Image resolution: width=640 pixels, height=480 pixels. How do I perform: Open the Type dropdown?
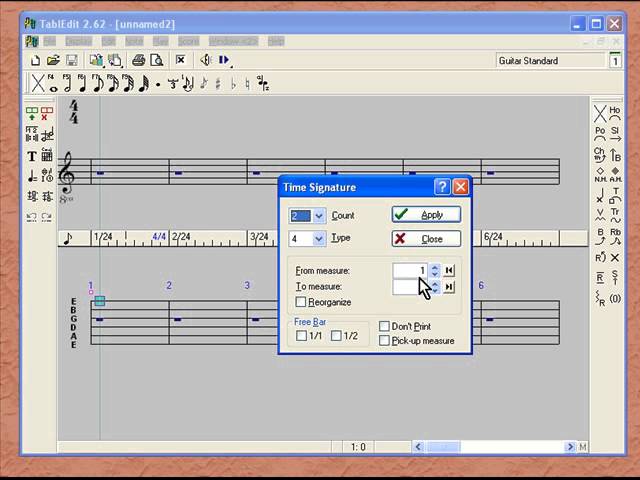coord(319,238)
